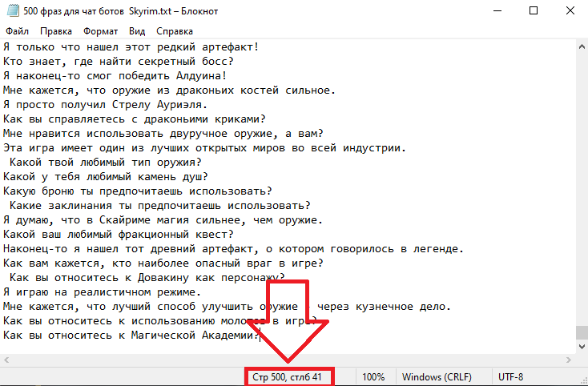Open the Вид menu
The image size is (588, 386).
pos(137,31)
